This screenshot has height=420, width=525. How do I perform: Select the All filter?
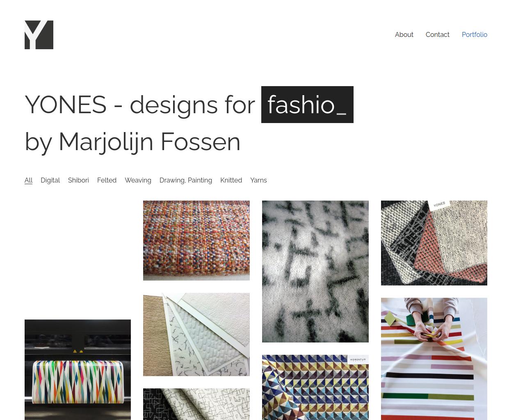pyautogui.click(x=28, y=180)
